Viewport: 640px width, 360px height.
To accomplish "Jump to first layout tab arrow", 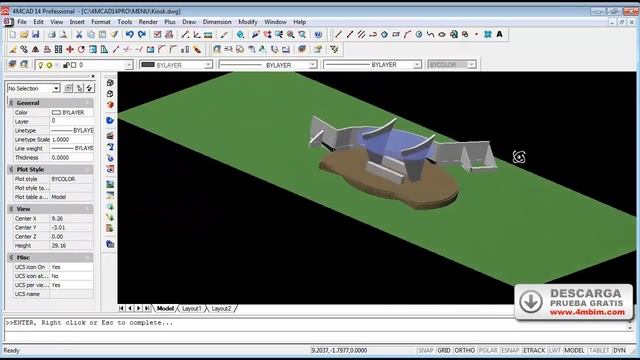I will point(122,308).
